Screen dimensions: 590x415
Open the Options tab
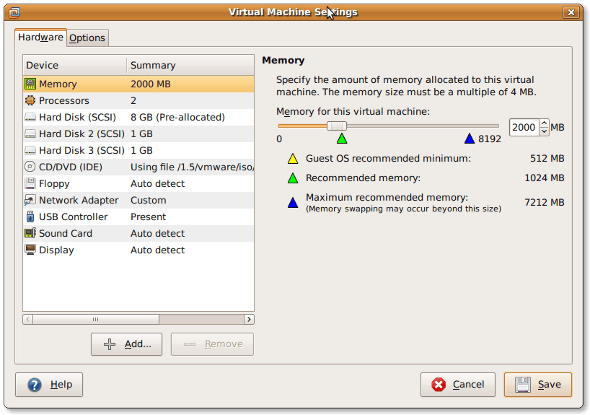tap(87, 38)
